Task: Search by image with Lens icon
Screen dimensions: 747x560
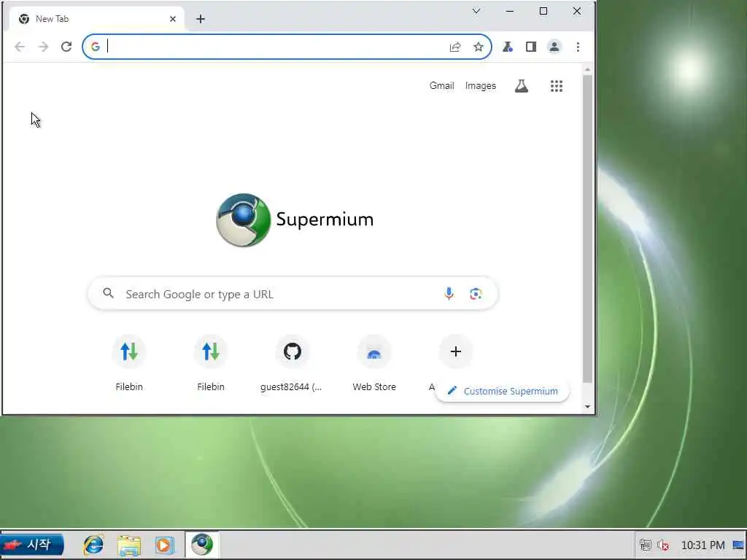Action: click(x=476, y=294)
